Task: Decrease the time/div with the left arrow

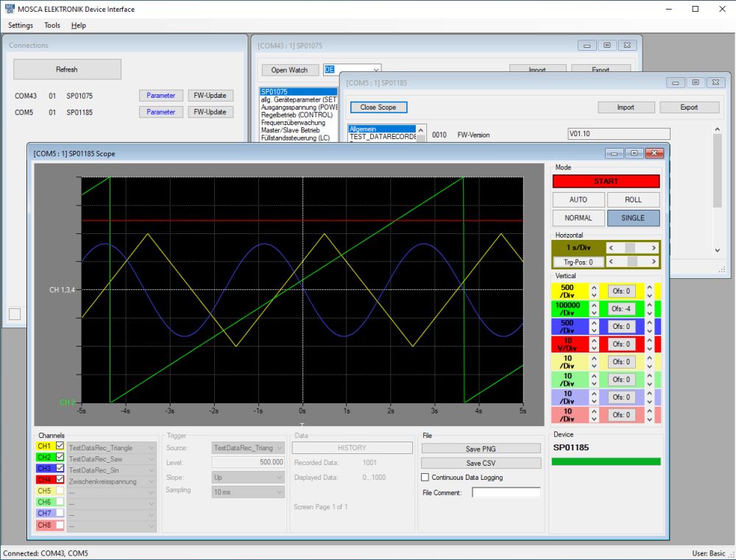Action: point(611,248)
